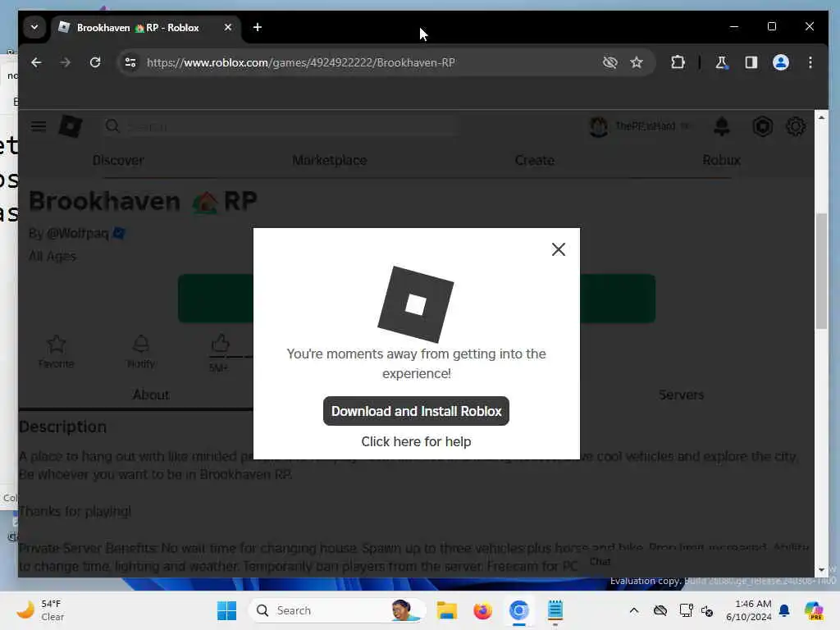Click the taskbar notification bell
The height and width of the screenshot is (630, 840).
784,610
